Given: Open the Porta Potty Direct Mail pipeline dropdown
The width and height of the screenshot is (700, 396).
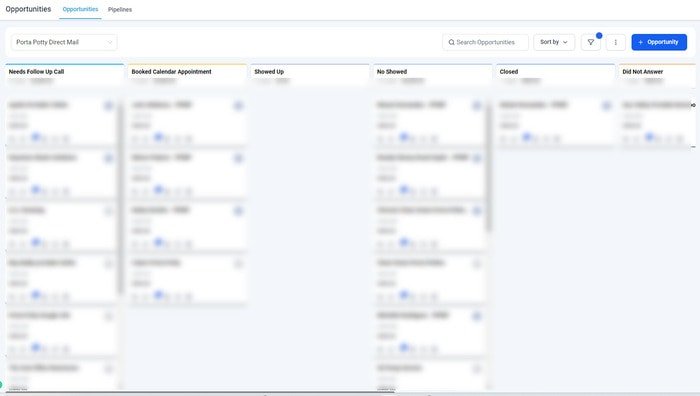Looking at the screenshot, I should click(64, 42).
